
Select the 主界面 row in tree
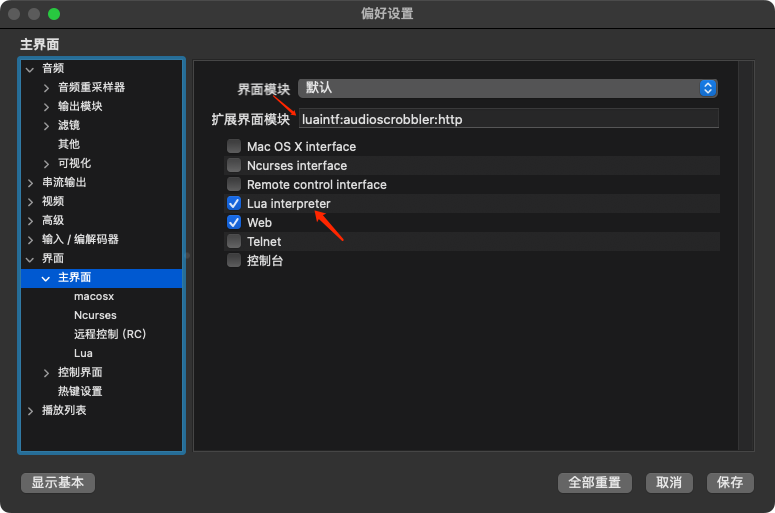coord(101,278)
